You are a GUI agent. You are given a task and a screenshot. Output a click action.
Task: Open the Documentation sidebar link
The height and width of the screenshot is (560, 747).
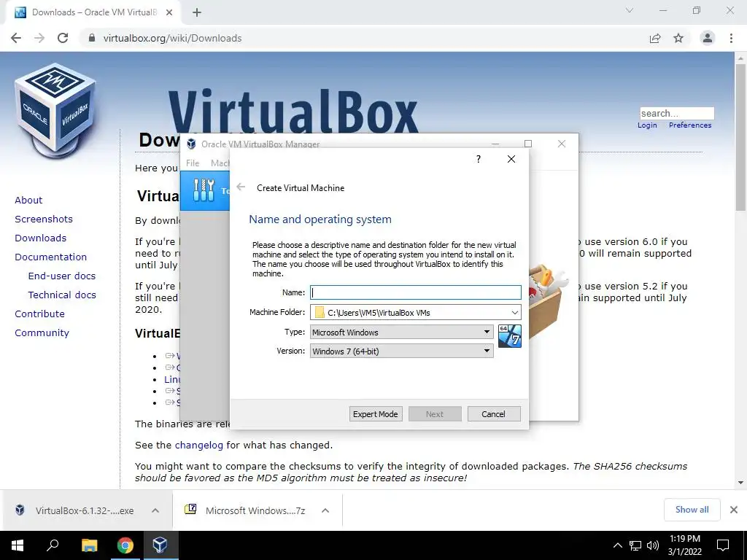(50, 257)
